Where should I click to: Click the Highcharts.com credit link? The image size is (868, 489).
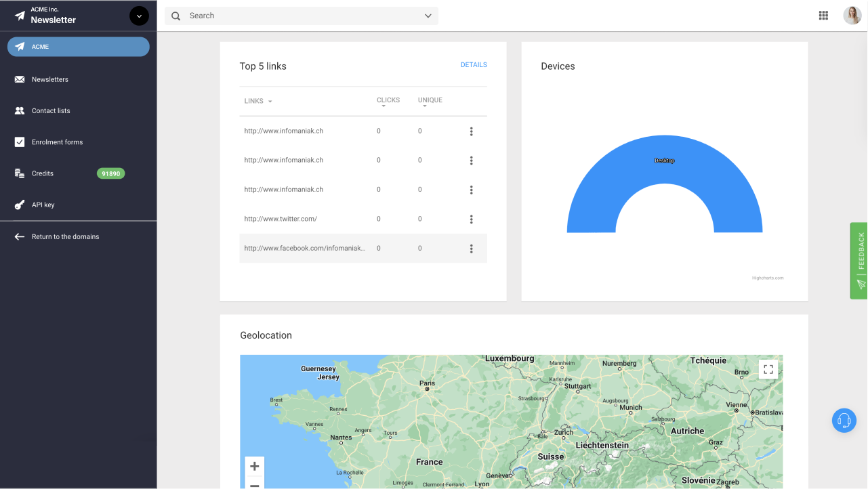767,277
